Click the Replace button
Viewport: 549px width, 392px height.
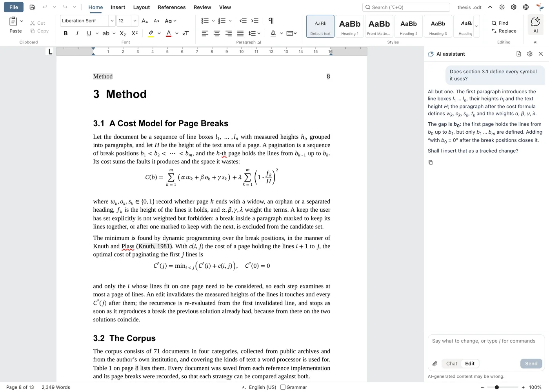(504, 31)
